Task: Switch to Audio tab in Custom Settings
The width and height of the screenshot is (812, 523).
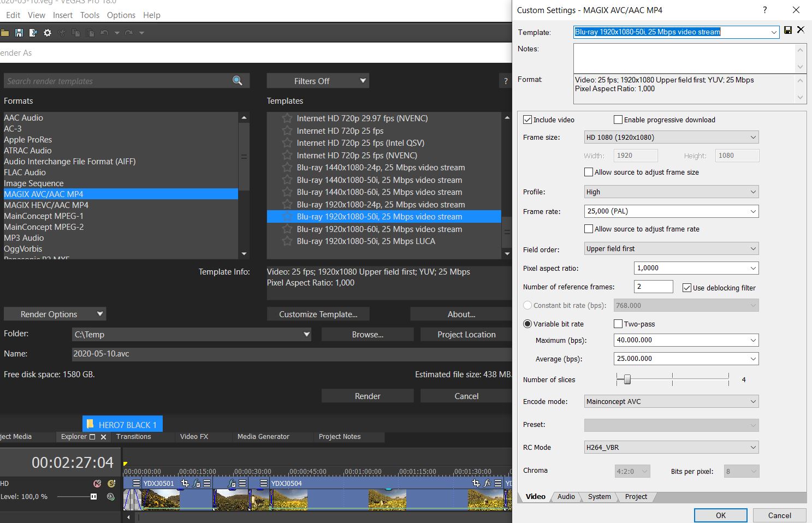Action: (566, 496)
